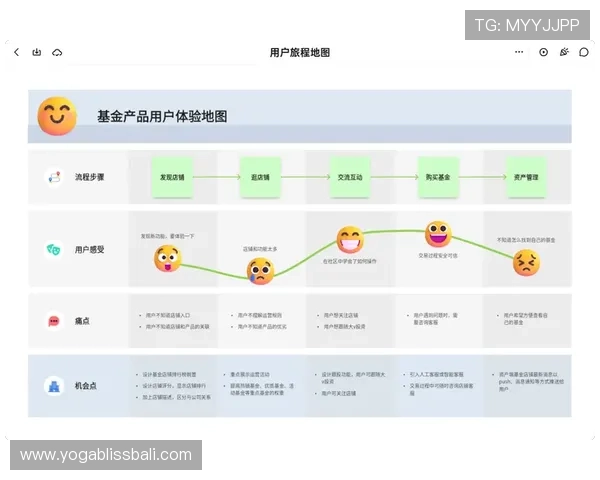
Task: Select the surprised tongue-out emoji under 发现店铺
Action: [x=168, y=258]
